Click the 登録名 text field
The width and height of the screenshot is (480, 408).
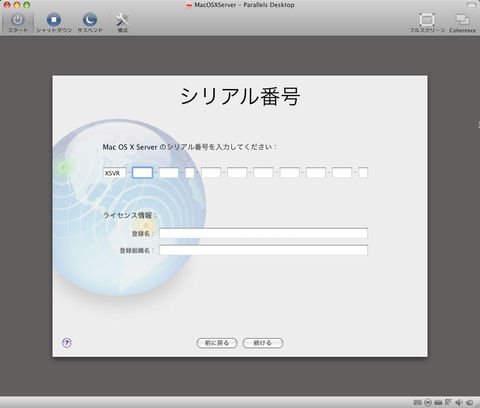tap(263, 233)
